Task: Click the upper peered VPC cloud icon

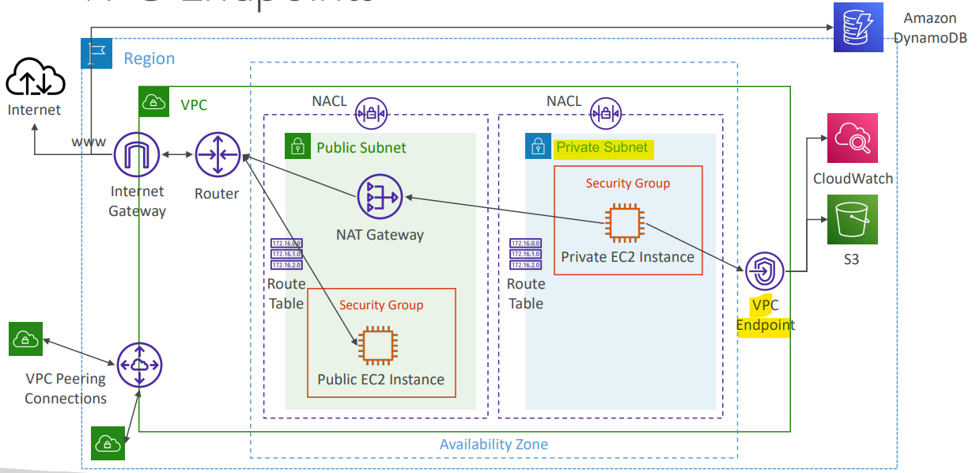Action: pos(25,339)
